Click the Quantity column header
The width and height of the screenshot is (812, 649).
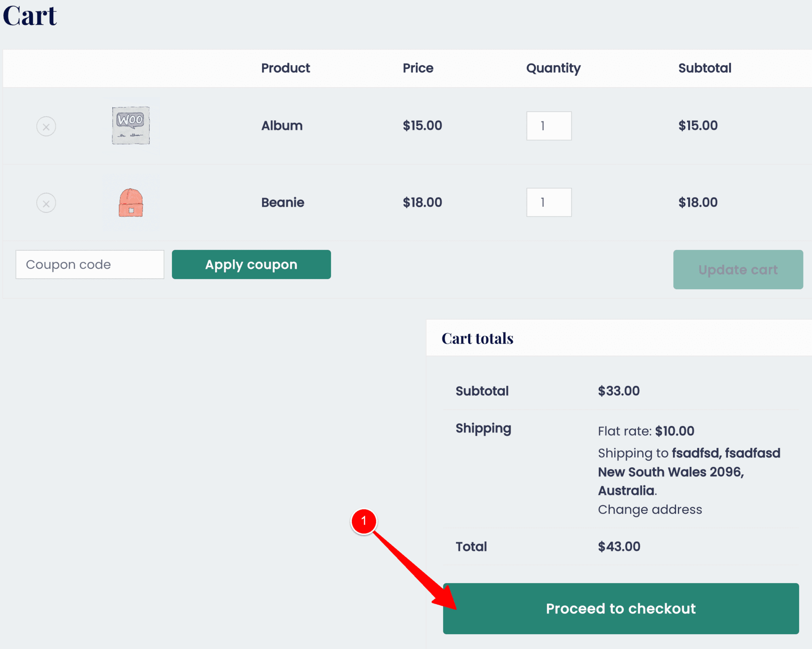pos(553,68)
